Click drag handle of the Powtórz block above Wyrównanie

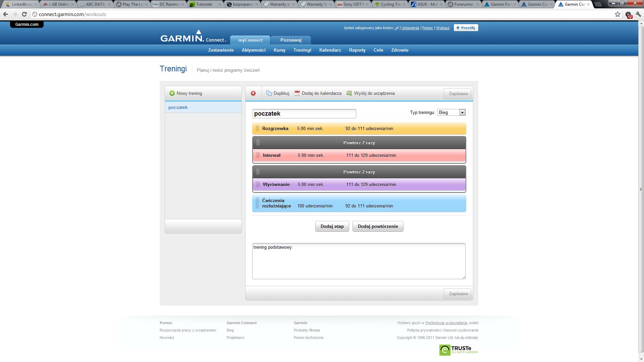[258, 172]
